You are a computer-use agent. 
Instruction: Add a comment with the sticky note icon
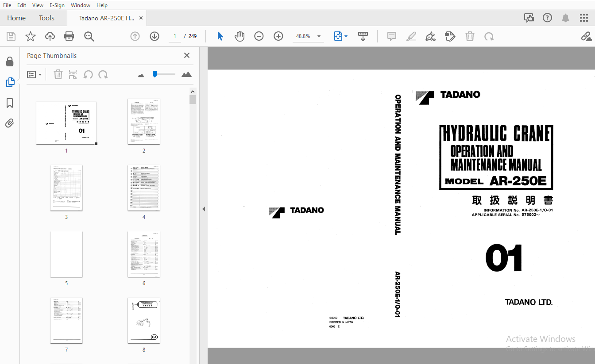[392, 36]
